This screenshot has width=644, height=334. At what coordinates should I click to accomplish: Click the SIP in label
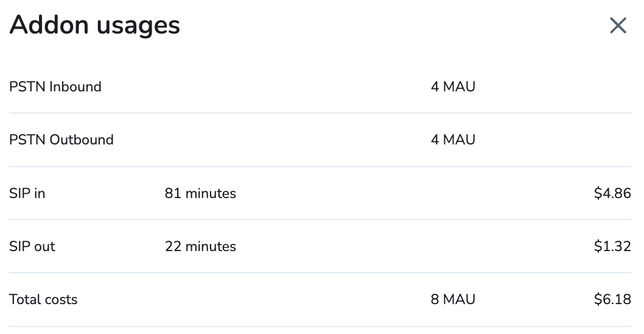pos(27,194)
